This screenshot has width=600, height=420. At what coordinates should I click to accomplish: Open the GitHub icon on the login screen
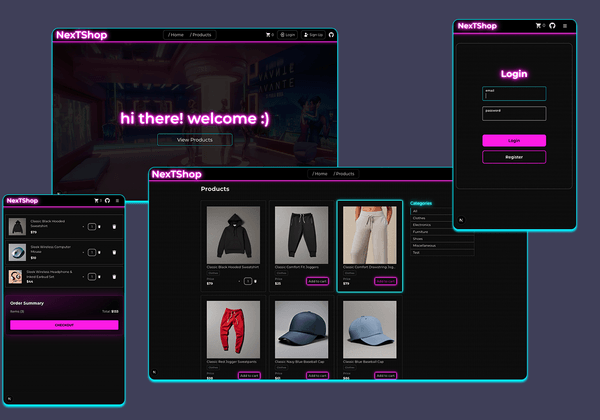click(x=553, y=26)
